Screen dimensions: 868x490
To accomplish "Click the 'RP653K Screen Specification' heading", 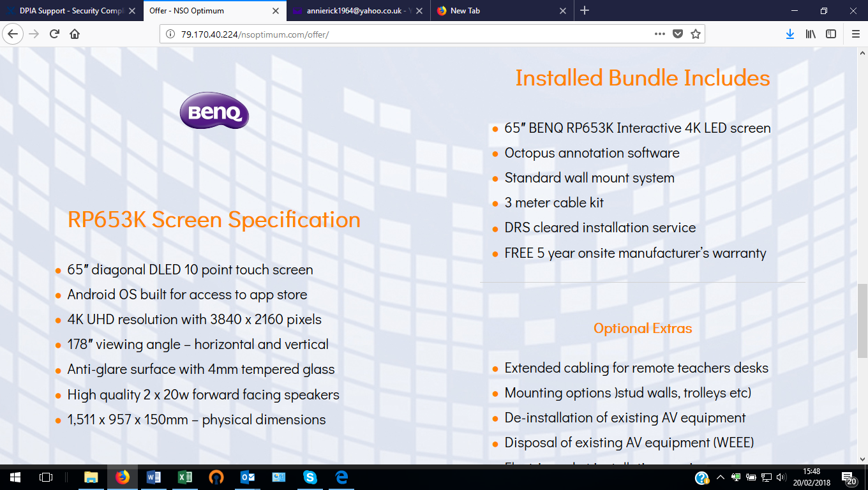I will (x=214, y=219).
